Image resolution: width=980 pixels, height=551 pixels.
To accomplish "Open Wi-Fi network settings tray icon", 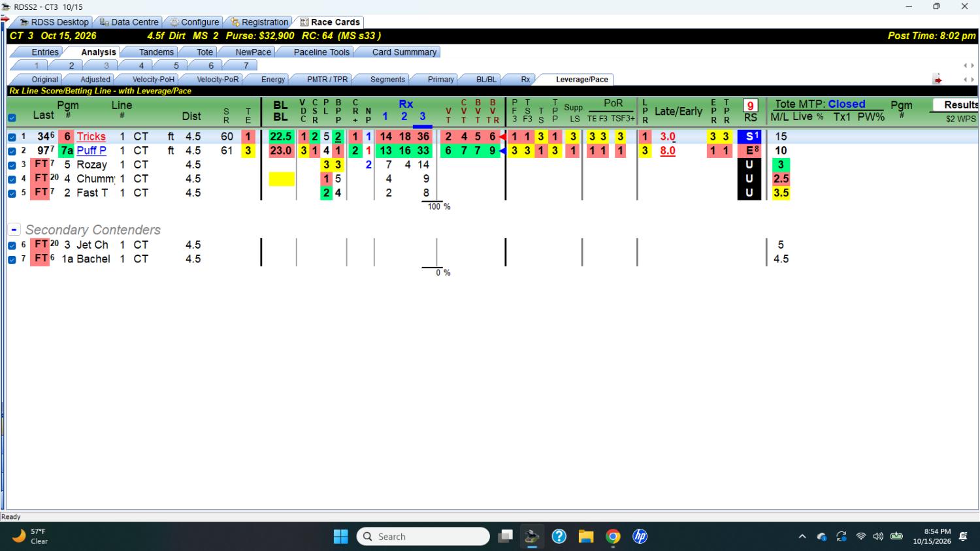I will [861, 537].
